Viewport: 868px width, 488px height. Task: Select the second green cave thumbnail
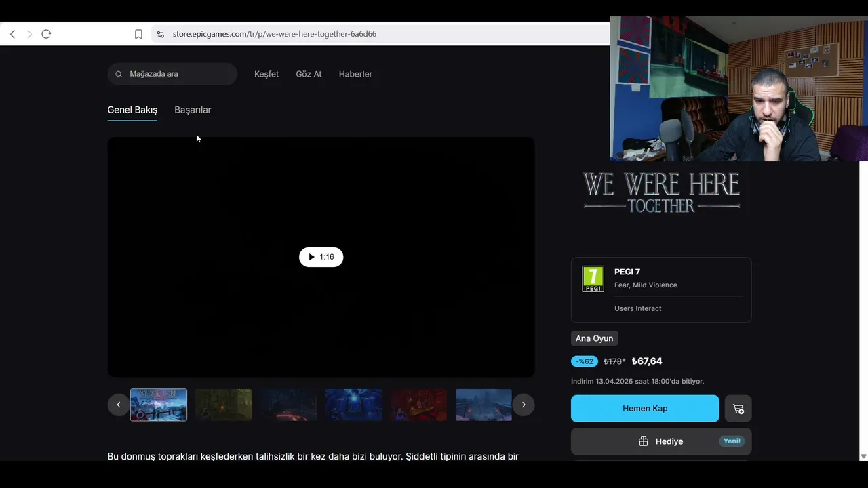224,405
